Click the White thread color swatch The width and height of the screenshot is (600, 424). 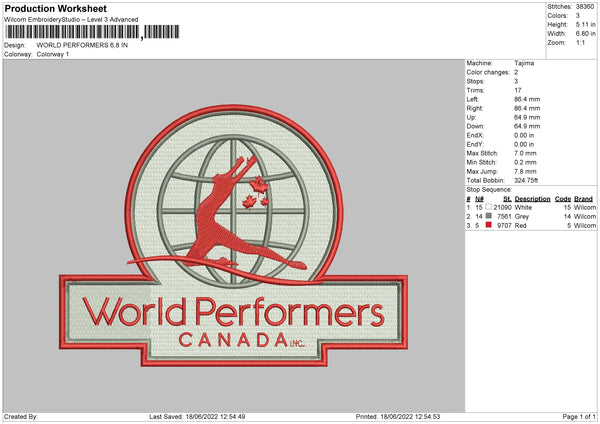(488, 207)
